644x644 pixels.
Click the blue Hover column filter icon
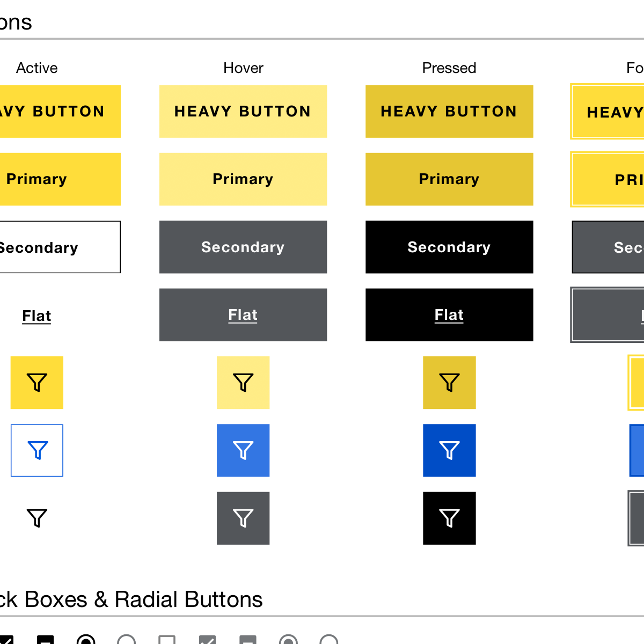[x=243, y=450]
